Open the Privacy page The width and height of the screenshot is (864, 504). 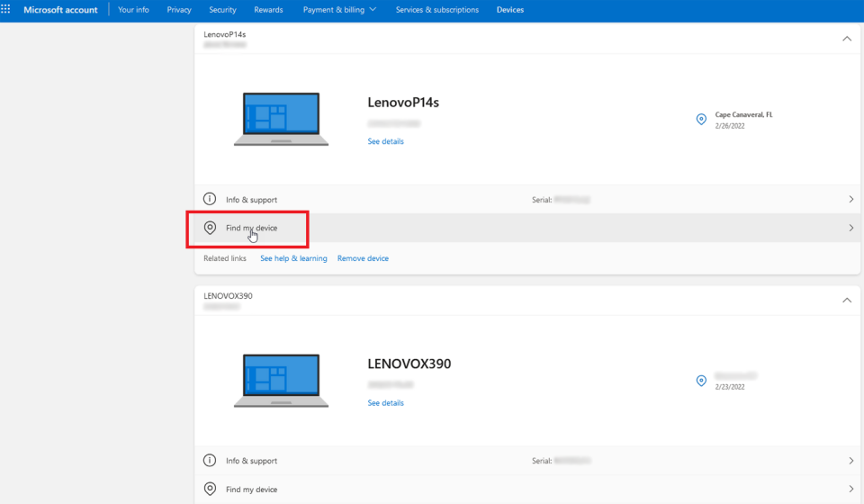(x=179, y=10)
